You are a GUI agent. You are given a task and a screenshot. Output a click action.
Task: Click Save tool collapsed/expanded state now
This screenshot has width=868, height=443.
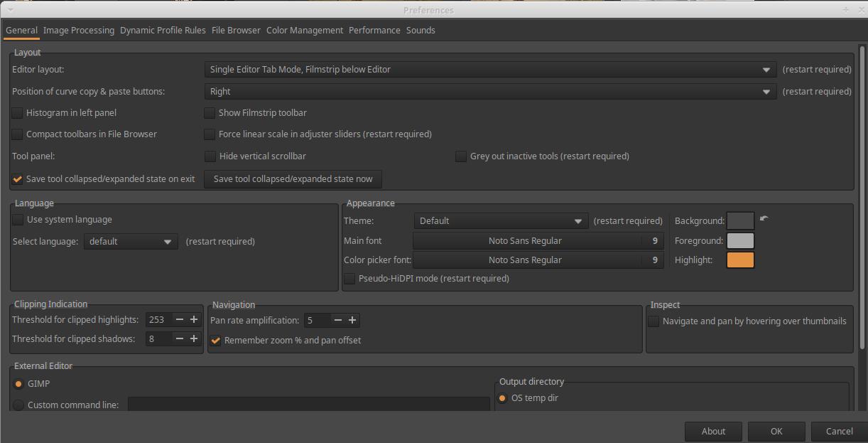tap(293, 179)
